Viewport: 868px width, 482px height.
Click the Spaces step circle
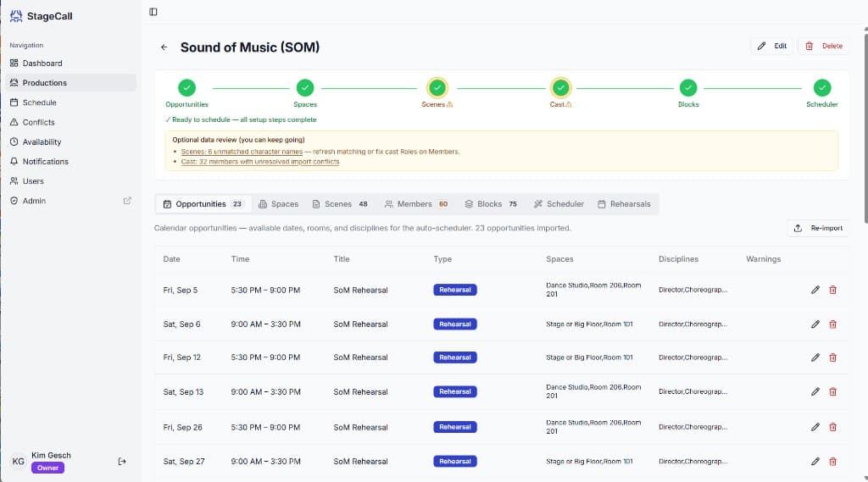tap(305, 88)
